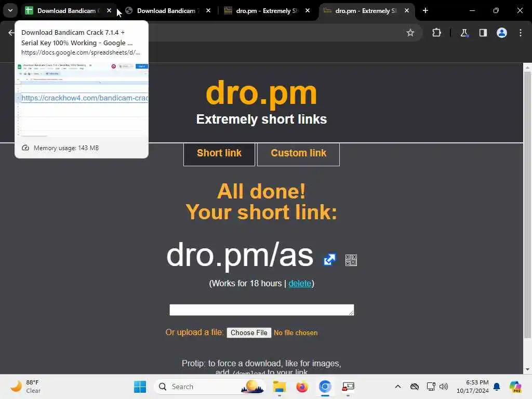Open the Chrome profile avatar menu

[x=501, y=33]
